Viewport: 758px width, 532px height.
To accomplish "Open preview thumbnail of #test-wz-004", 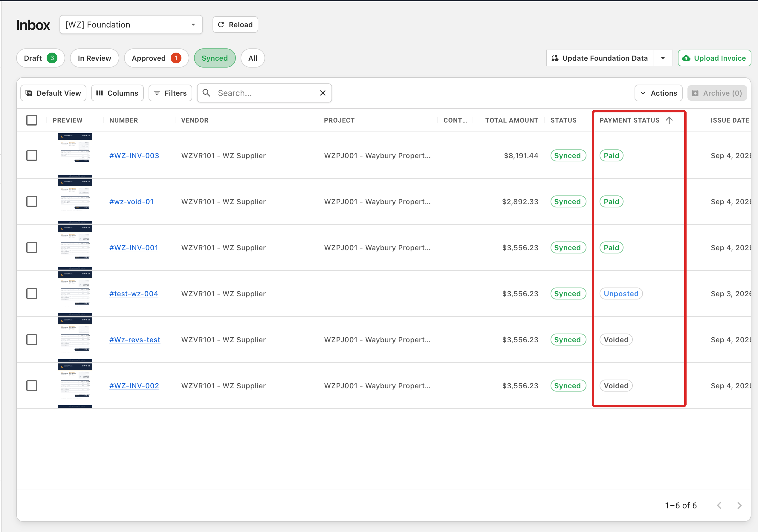I will (x=75, y=293).
